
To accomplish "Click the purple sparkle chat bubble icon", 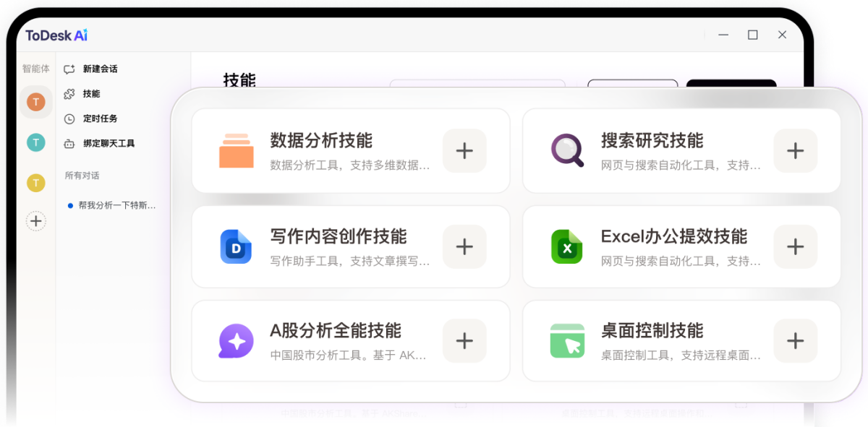I will pyautogui.click(x=236, y=340).
